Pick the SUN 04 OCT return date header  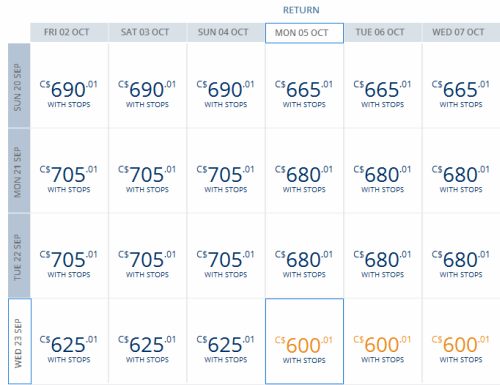tap(226, 32)
